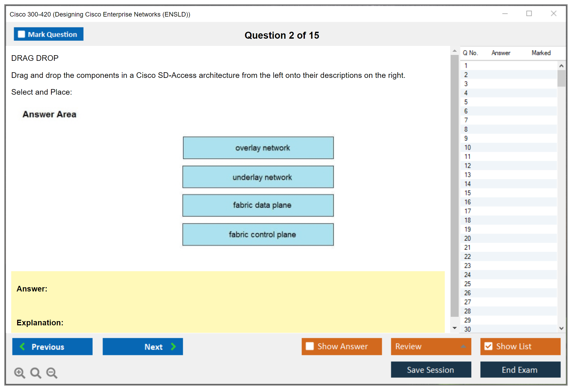Screen dimensions: 574x392
Task: Select question 24 in the list
Action: point(467,275)
